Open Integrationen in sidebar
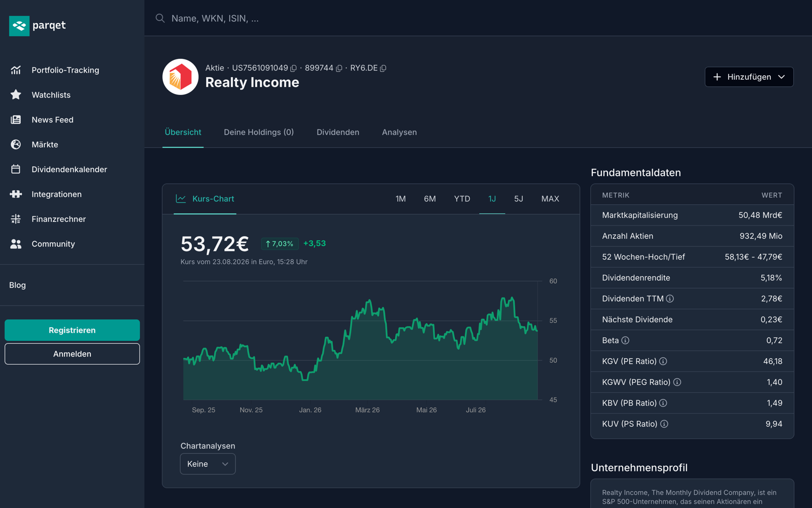 pos(56,194)
